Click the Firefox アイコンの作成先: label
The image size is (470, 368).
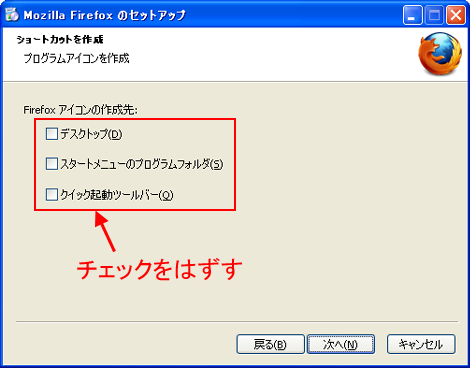(80, 110)
